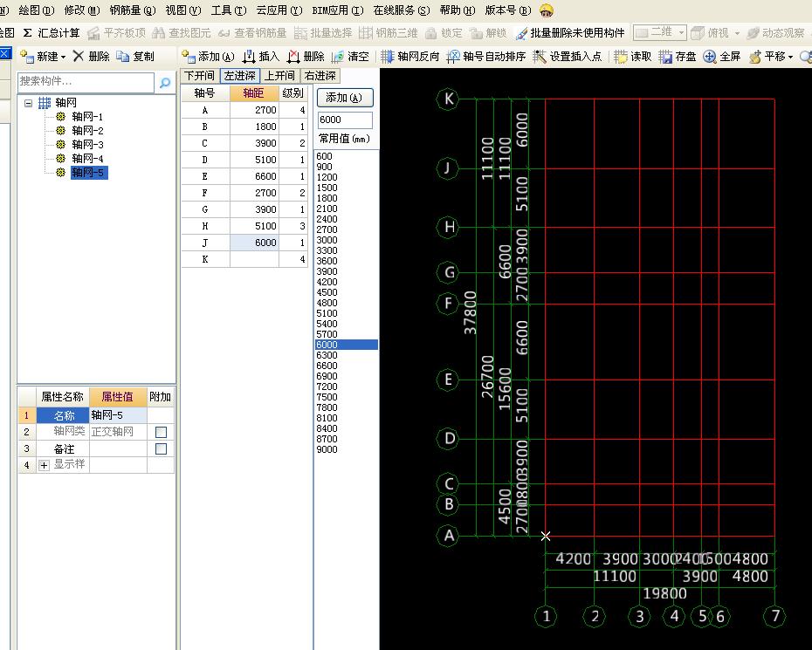Toggle the 备注 附加 checkbox

tap(161, 448)
